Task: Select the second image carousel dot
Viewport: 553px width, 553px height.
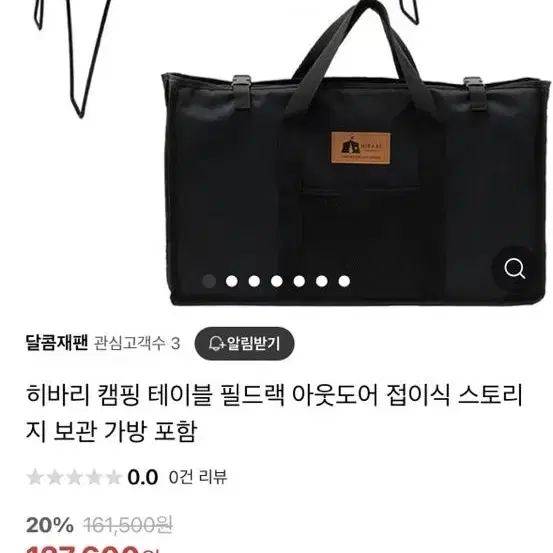Action: [232, 281]
